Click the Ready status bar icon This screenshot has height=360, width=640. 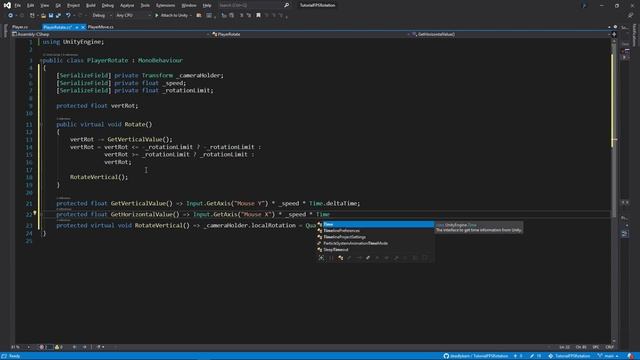[4, 356]
